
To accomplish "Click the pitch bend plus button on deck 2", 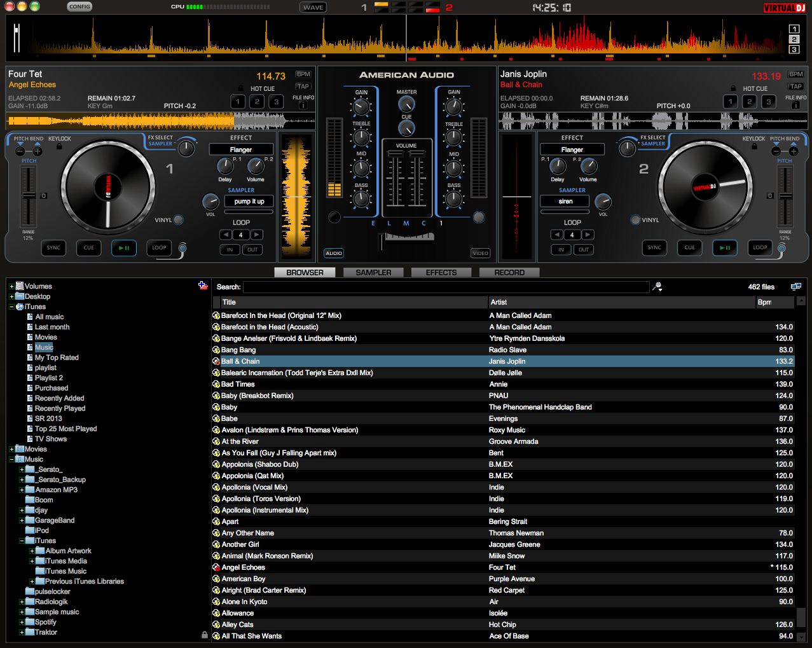I will tap(794, 151).
